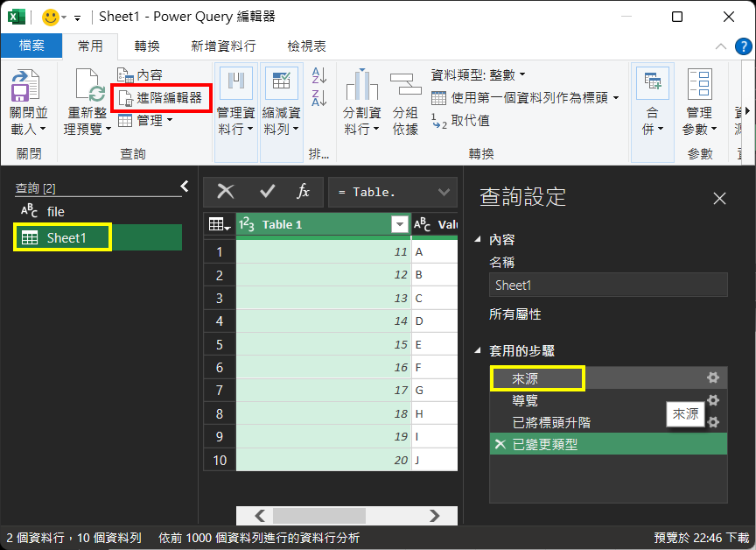Click the gear icon beside 來源 step
This screenshot has height=550, width=756.
point(713,377)
